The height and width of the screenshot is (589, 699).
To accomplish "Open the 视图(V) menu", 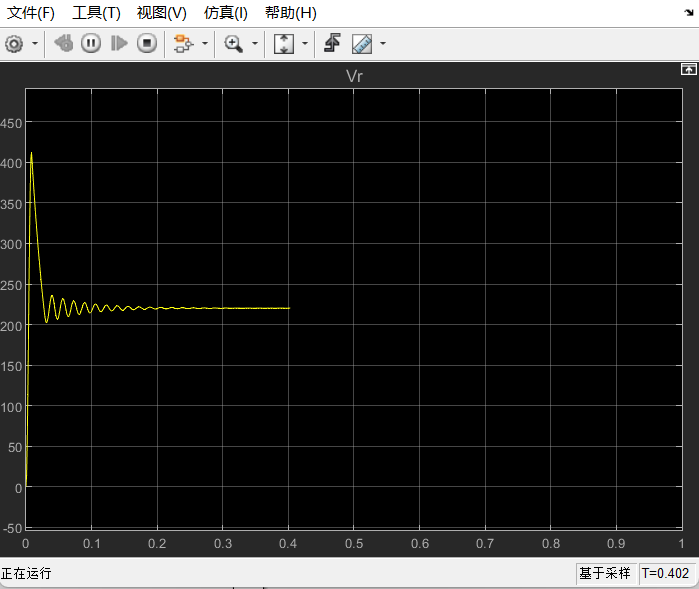I will (x=162, y=13).
